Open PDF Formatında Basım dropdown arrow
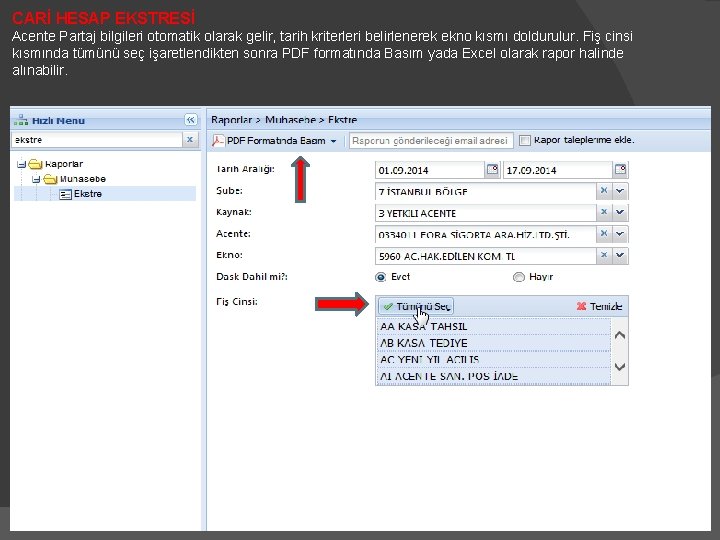The height and width of the screenshot is (540, 720). tap(333, 141)
